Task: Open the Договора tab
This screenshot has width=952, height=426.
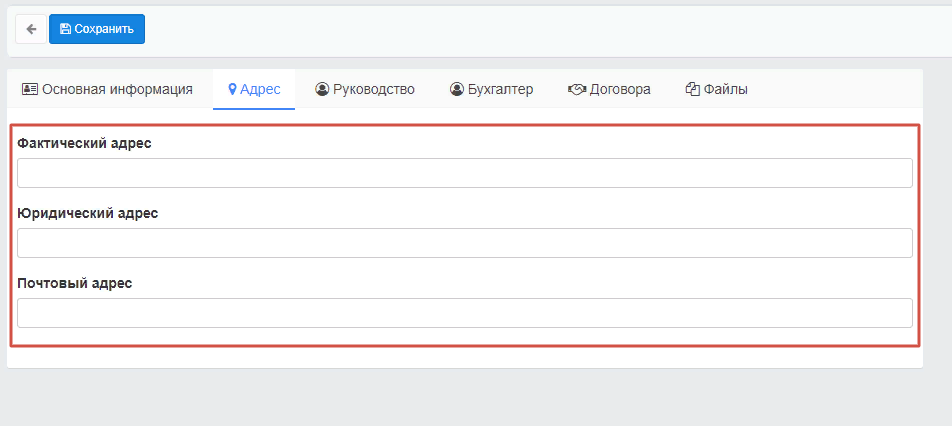Action: click(x=609, y=89)
